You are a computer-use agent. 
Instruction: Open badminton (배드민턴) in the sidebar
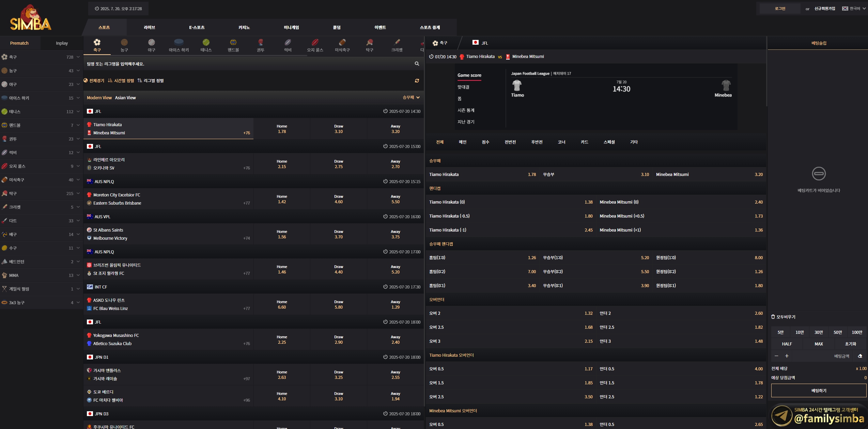(41, 262)
